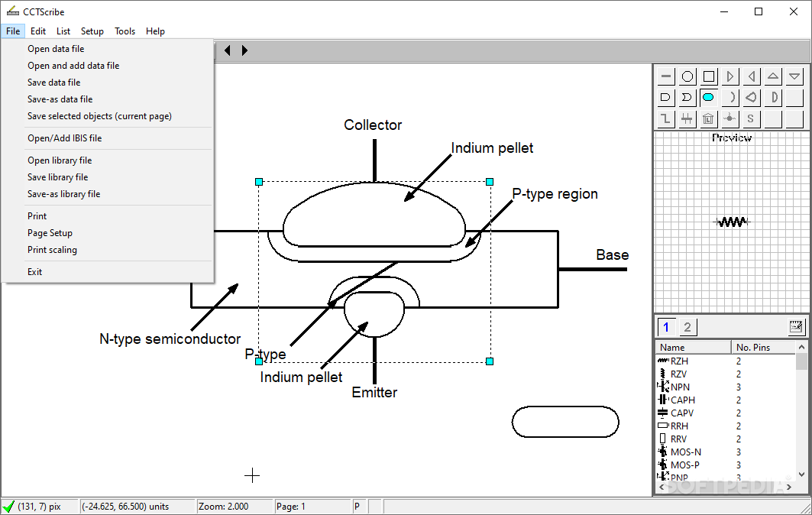812x515 pixels.
Task: Click the Collector label on canvas
Action: pyautogui.click(x=373, y=125)
